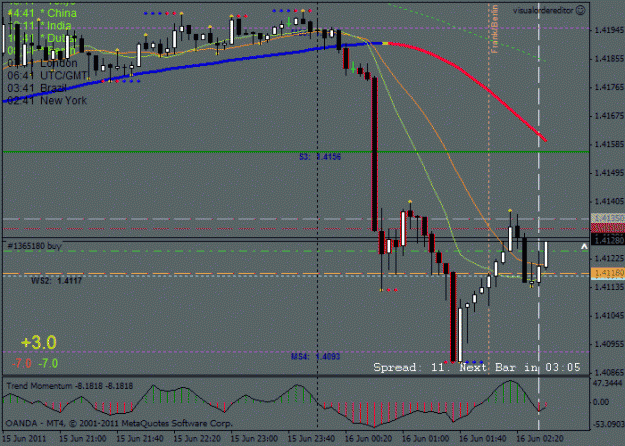
Task: Click the 1.41945 price scale label
Action: point(609,30)
